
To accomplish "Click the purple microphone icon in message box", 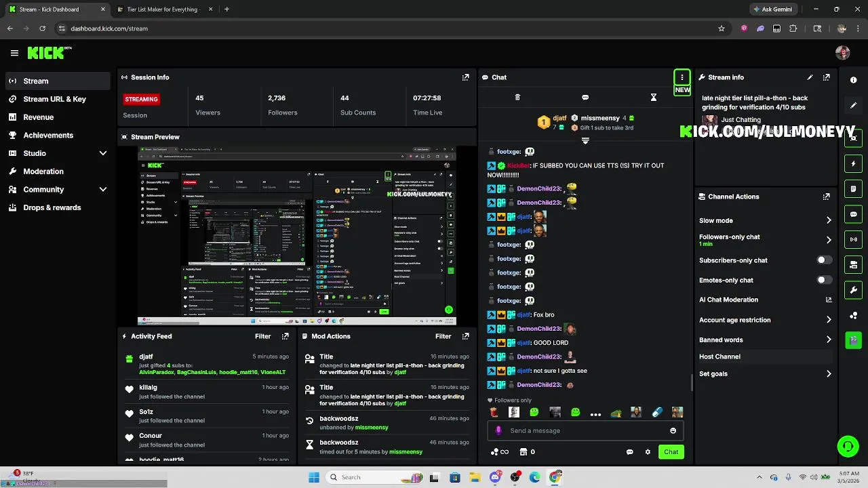I will point(499,430).
